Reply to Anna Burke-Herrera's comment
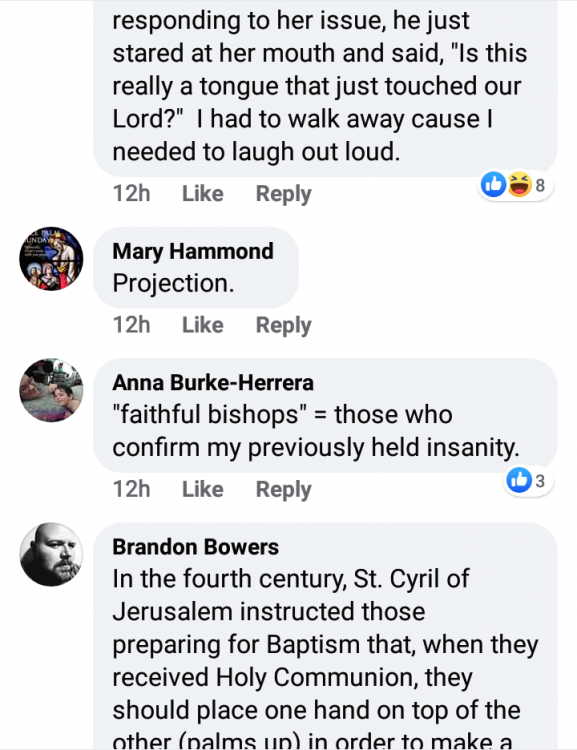This screenshot has height=750, width=577. pos(284,489)
